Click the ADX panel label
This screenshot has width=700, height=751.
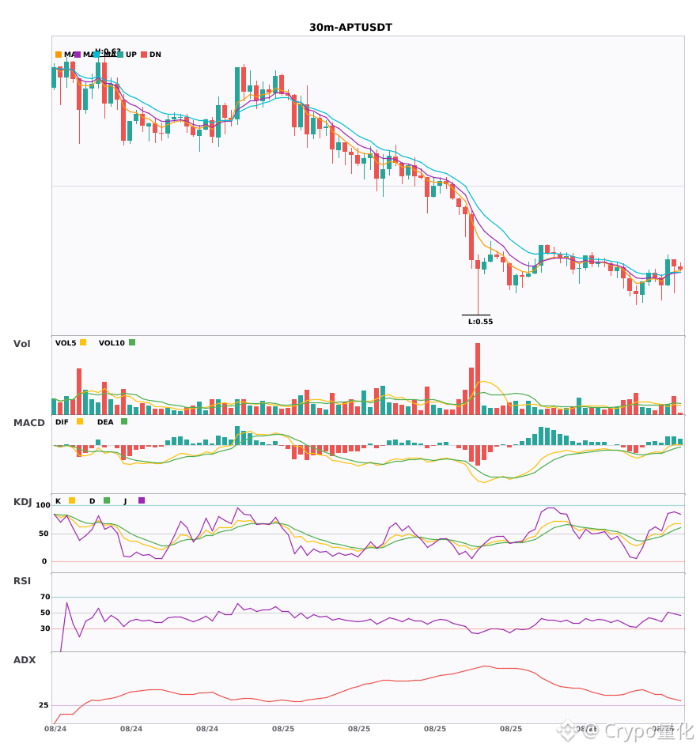[25, 660]
